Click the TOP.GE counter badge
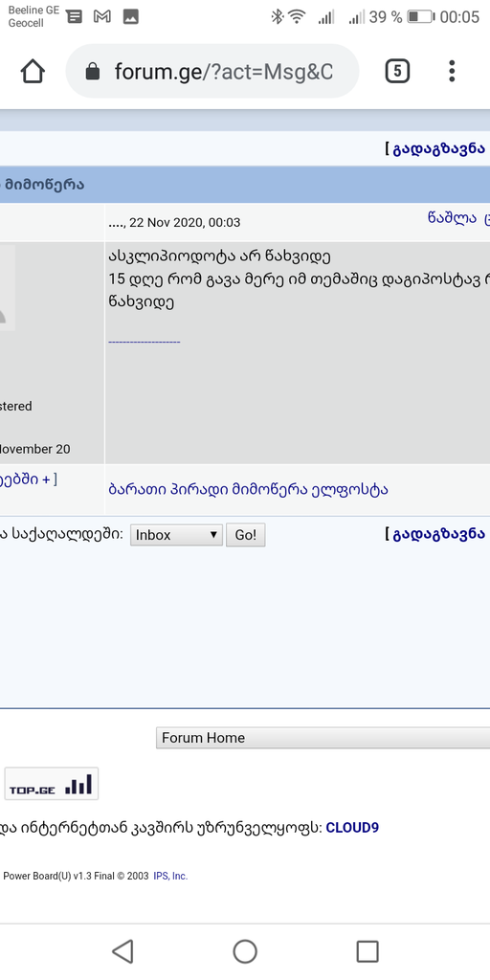This screenshot has width=490, height=980. (x=52, y=784)
